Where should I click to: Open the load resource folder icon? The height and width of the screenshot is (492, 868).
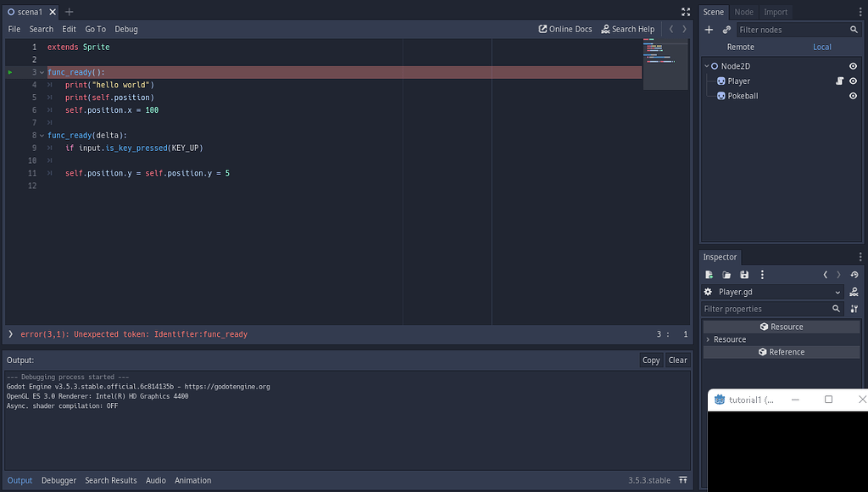tap(726, 274)
